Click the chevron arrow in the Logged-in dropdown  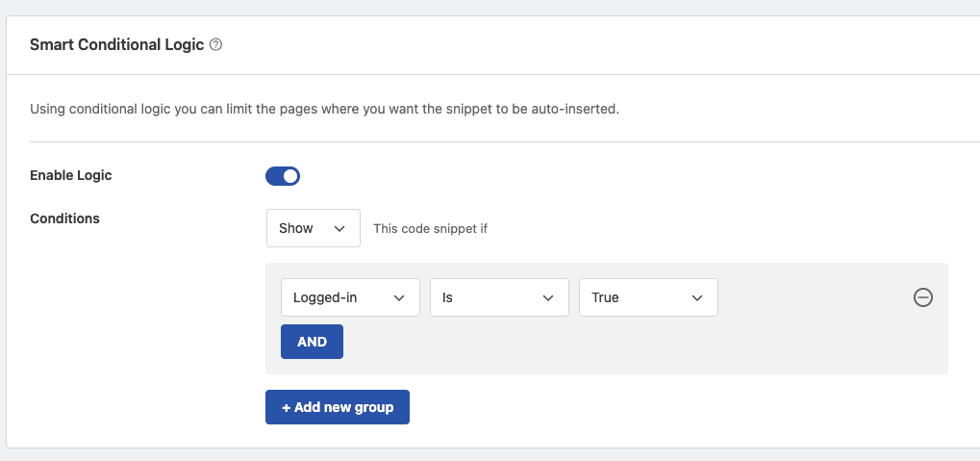click(x=399, y=297)
